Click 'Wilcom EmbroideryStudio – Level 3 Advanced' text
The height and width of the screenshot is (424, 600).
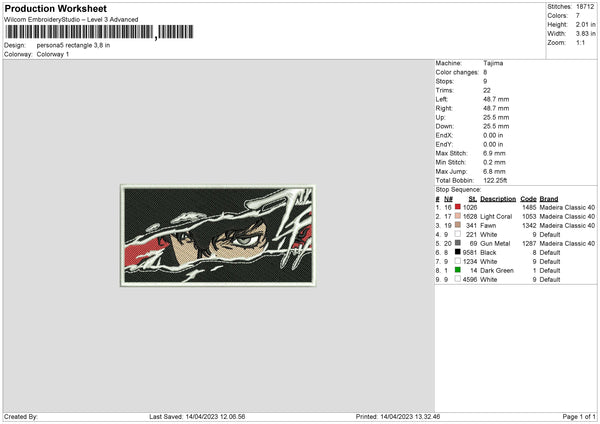[71, 20]
